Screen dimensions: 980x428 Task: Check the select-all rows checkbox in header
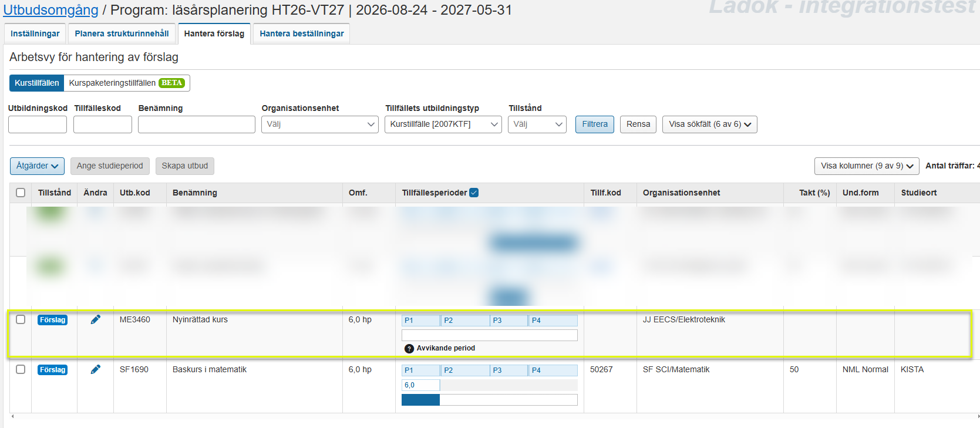21,193
